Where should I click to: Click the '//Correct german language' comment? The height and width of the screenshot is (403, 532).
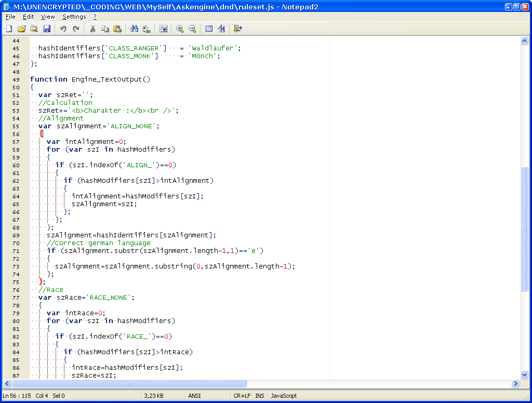[98, 243]
